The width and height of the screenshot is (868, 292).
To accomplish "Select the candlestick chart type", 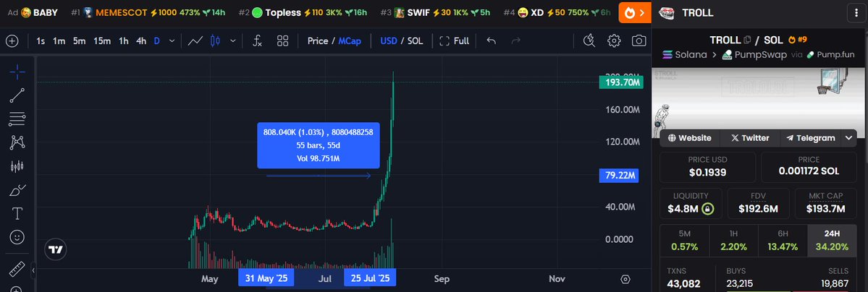I will 215,41.
